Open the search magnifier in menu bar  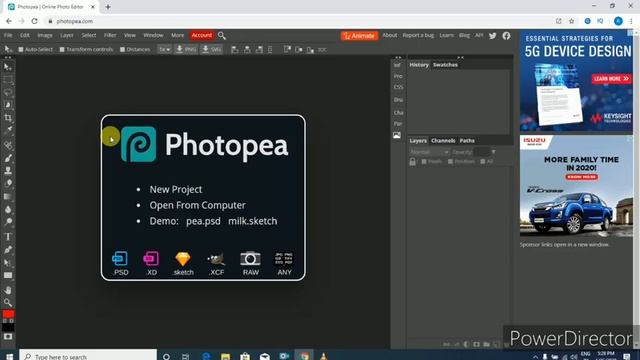[222, 36]
